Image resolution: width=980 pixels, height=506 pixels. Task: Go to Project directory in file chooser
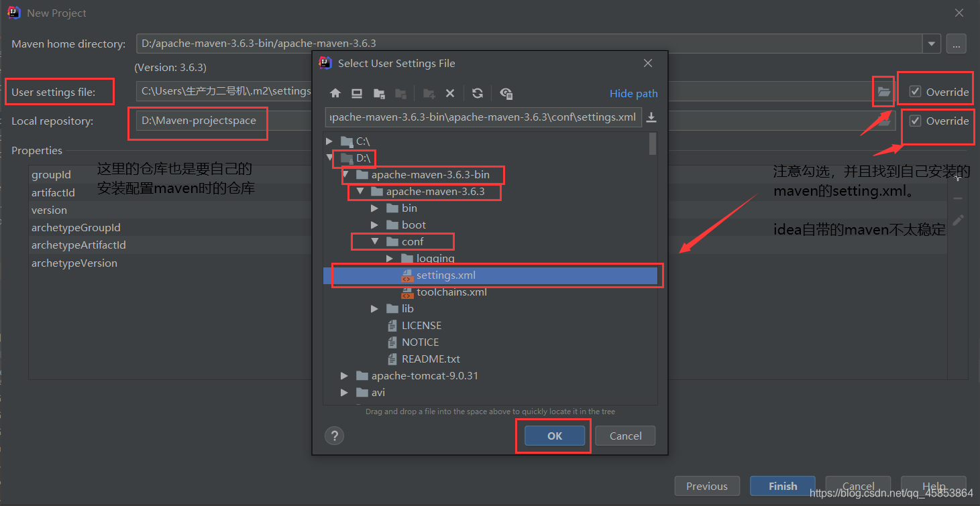(379, 93)
